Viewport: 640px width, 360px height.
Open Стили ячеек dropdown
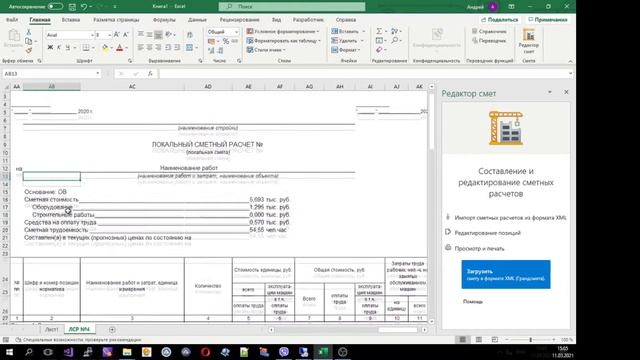266,50
